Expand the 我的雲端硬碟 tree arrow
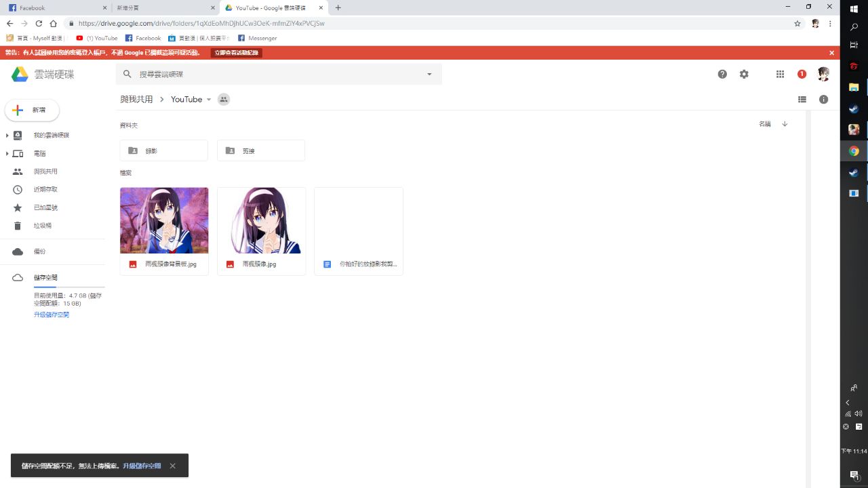The height and width of the screenshot is (488, 868). point(7,136)
